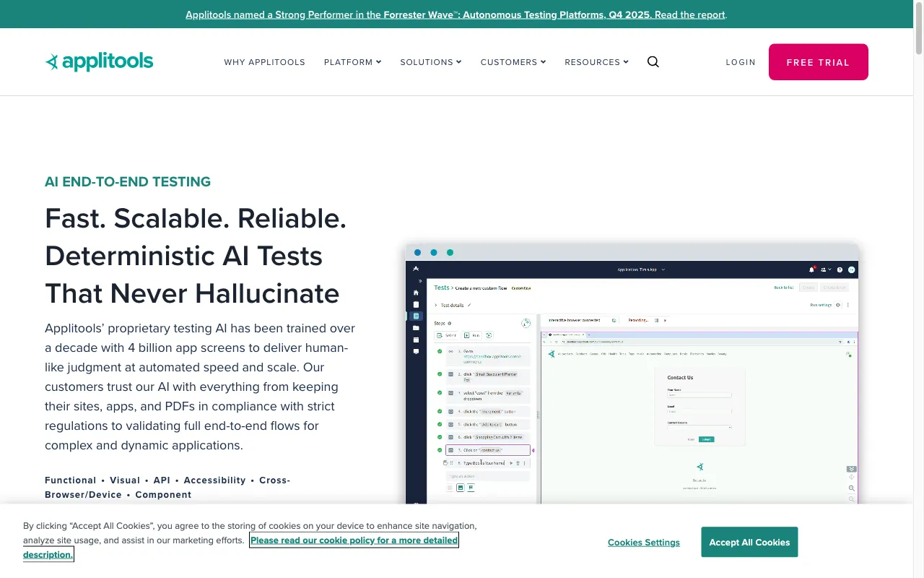Expand the Resources dropdown menu
Screen dimensions: 924x578
coord(597,62)
